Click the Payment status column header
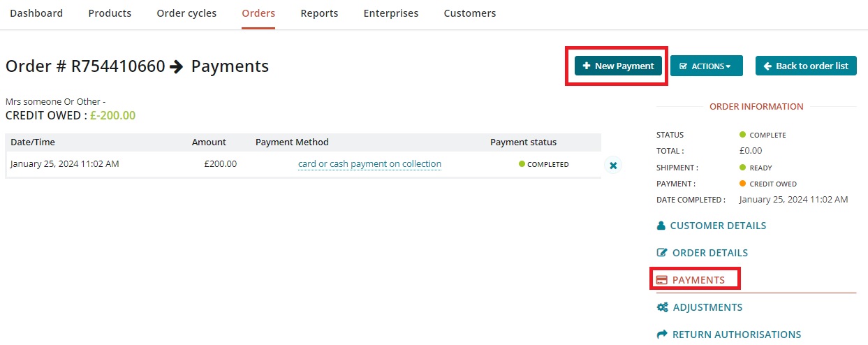Viewport: 868px width, 345px height. [523, 142]
